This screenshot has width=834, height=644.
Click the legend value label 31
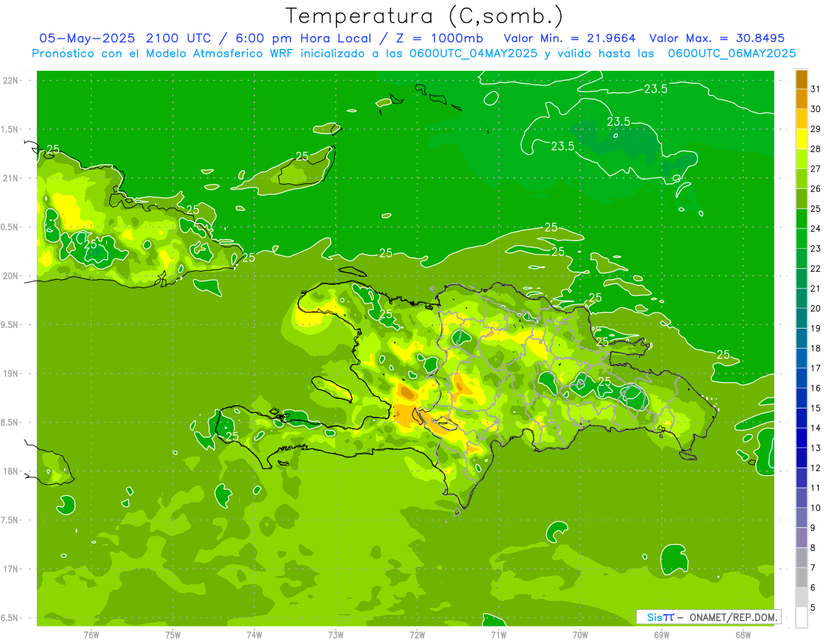tap(816, 89)
